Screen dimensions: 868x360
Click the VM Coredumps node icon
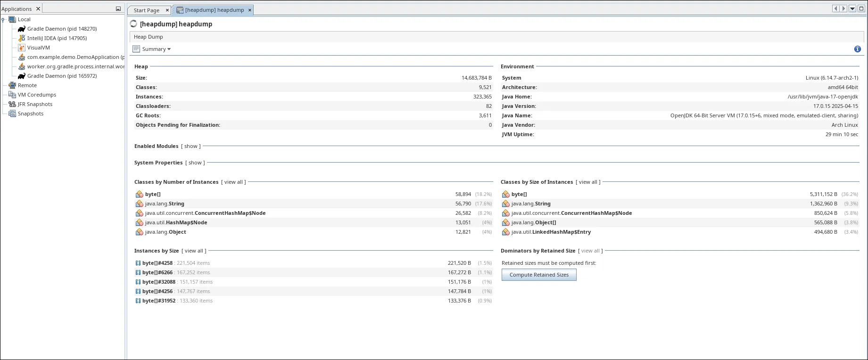(12, 95)
